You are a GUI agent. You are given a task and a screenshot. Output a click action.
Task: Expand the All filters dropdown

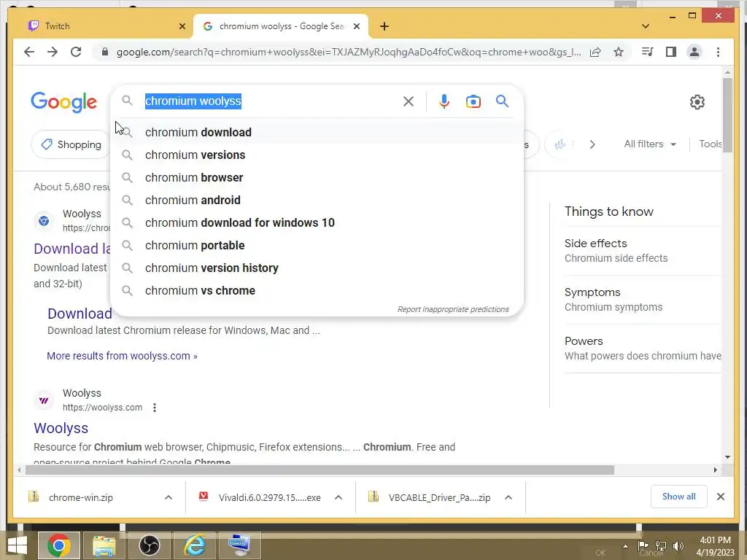click(x=650, y=144)
